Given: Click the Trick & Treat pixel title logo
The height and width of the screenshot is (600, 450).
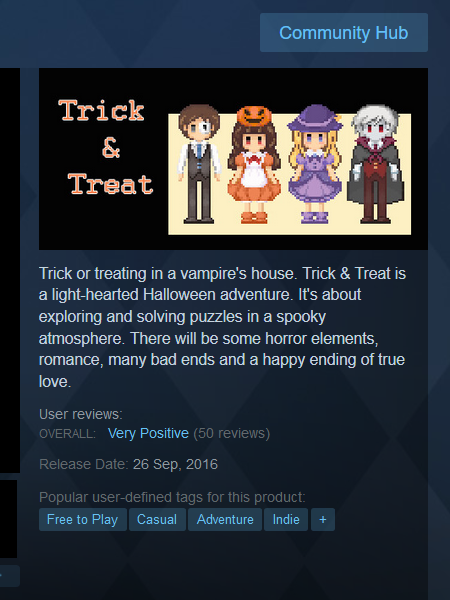Looking at the screenshot, I should (106, 147).
